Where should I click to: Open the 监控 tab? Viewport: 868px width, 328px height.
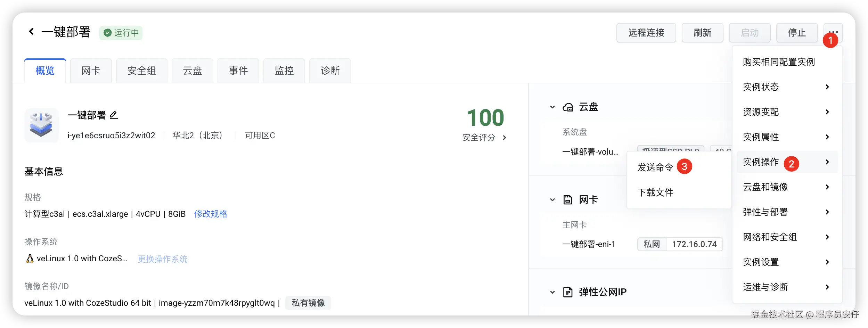click(x=284, y=71)
